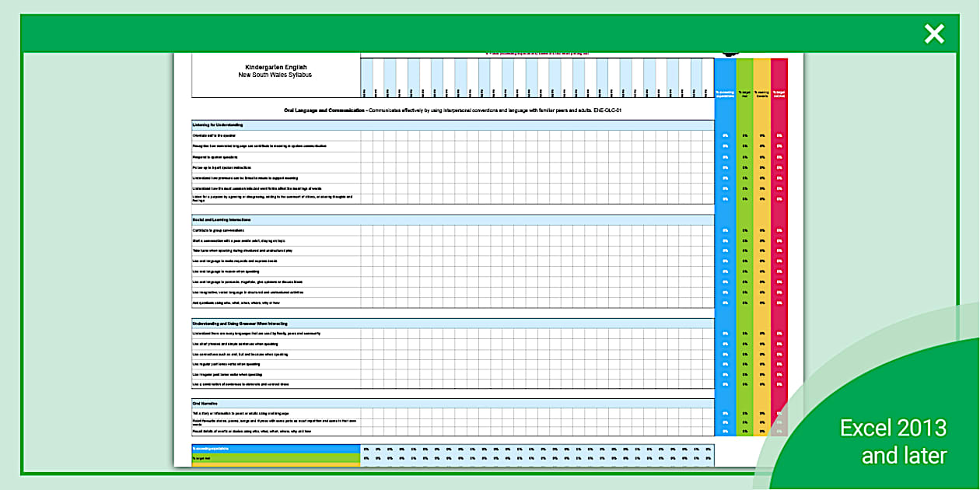Screen dimensions: 980x490
Task: Click the Kindergarten English New South Wales Syllabus title
Action: (276, 71)
